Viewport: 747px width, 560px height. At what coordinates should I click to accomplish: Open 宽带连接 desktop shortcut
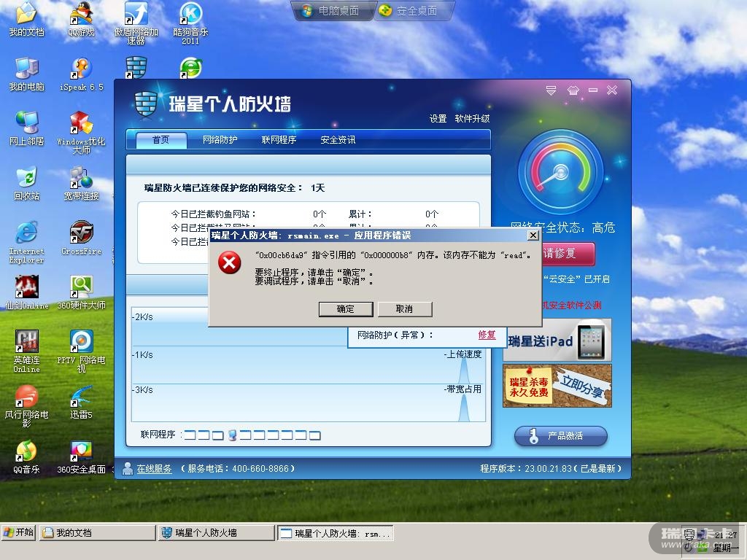[x=81, y=183]
